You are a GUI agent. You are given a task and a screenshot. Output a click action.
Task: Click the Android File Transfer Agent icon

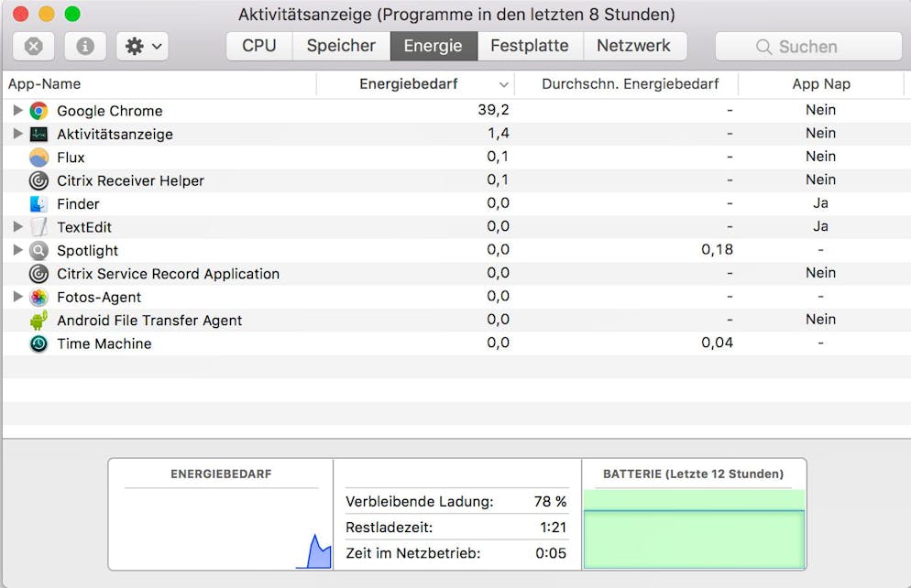(38, 320)
